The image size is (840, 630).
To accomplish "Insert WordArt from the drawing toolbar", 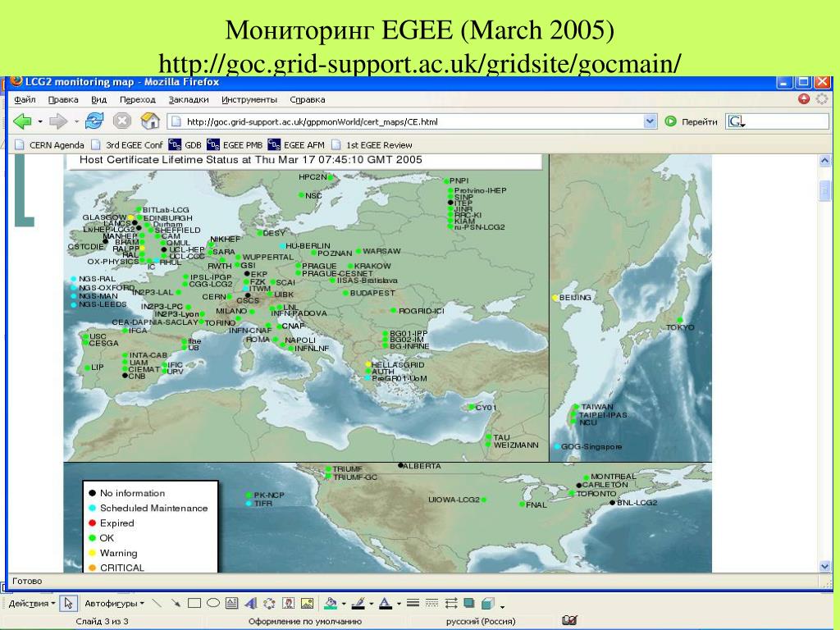I will tap(251, 603).
